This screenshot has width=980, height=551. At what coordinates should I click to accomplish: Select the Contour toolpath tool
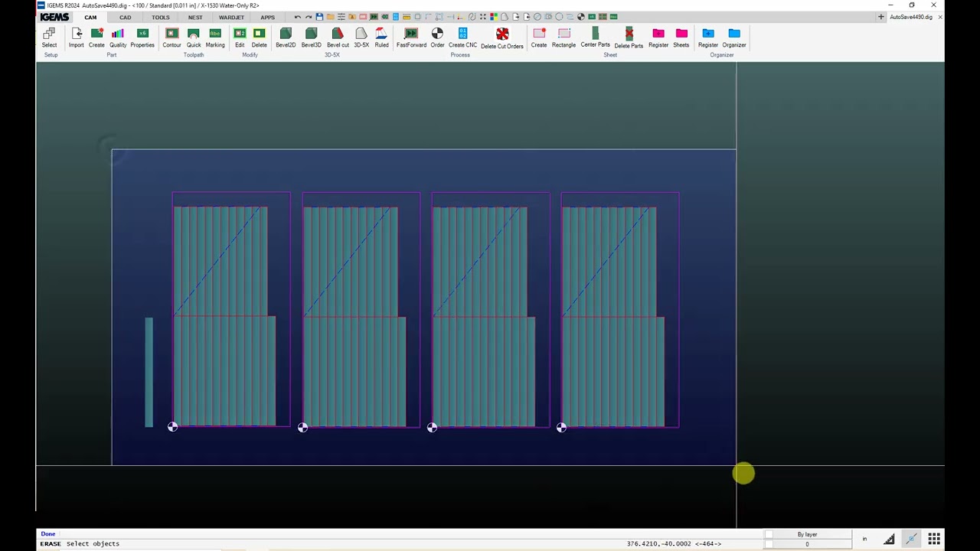[x=171, y=37]
